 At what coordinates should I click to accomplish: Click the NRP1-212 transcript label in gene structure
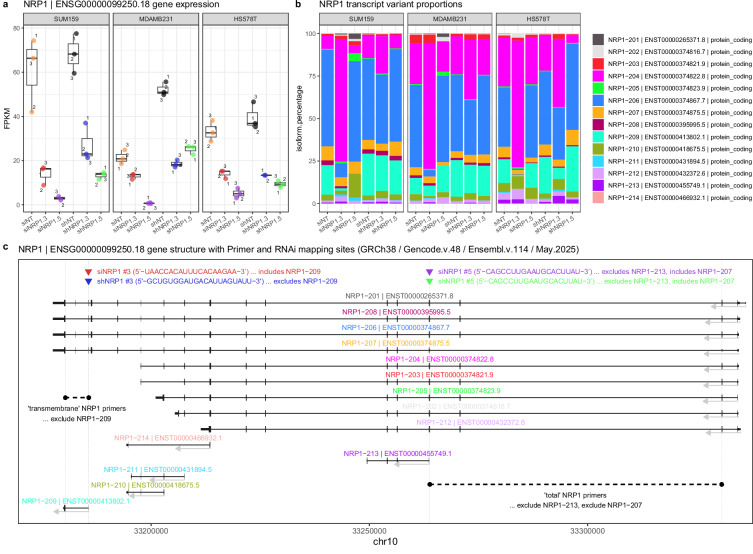tap(471, 422)
